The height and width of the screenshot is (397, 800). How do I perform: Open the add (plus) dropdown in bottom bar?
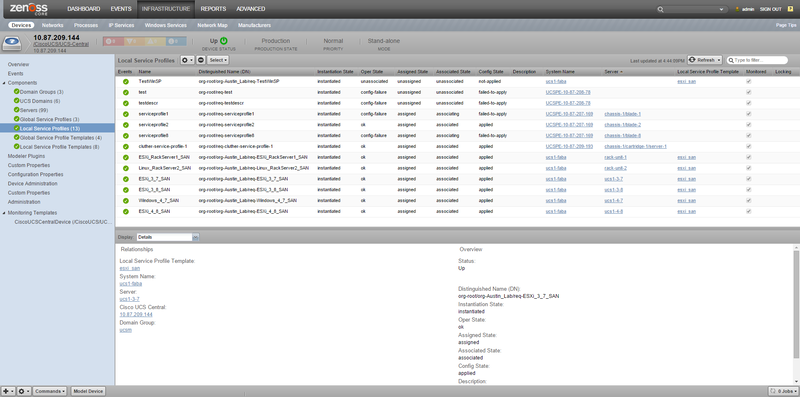pos(8,391)
